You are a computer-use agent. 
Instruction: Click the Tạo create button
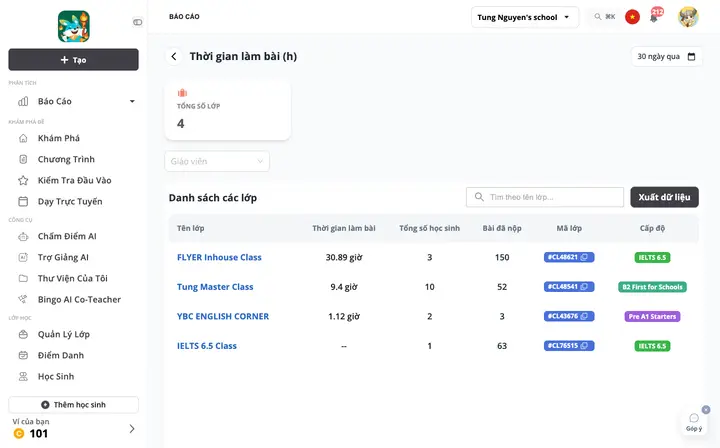click(73, 60)
